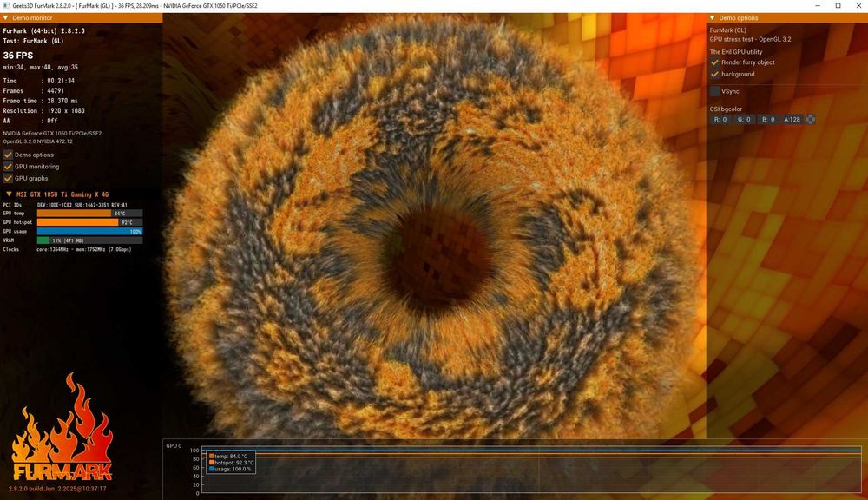Image resolution: width=868 pixels, height=500 pixels.
Task: Click the Resolution 1920 x 1080 value
Action: point(66,111)
